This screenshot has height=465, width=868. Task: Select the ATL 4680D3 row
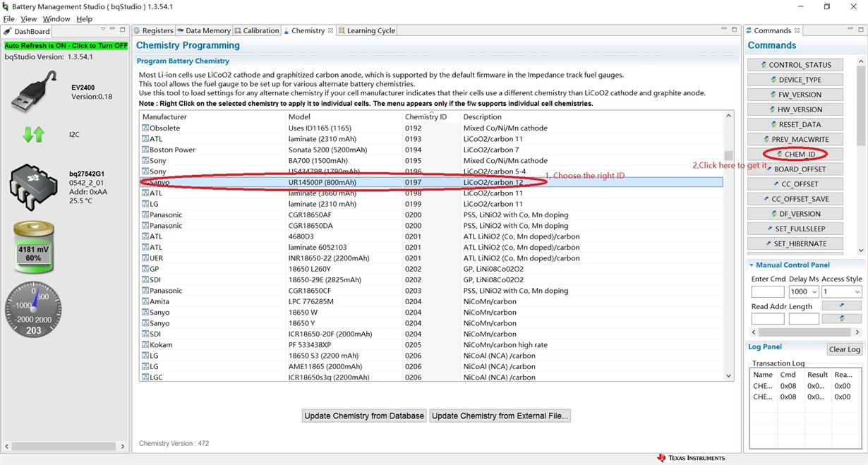click(431, 236)
